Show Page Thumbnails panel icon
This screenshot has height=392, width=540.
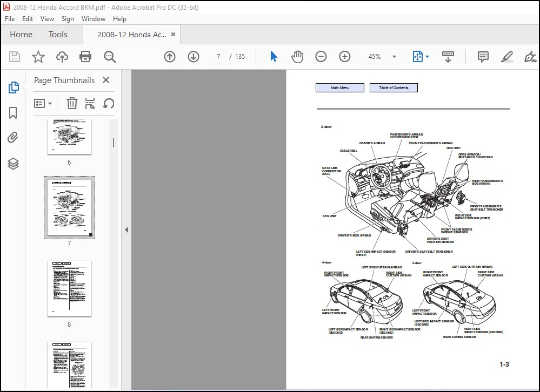pos(13,87)
